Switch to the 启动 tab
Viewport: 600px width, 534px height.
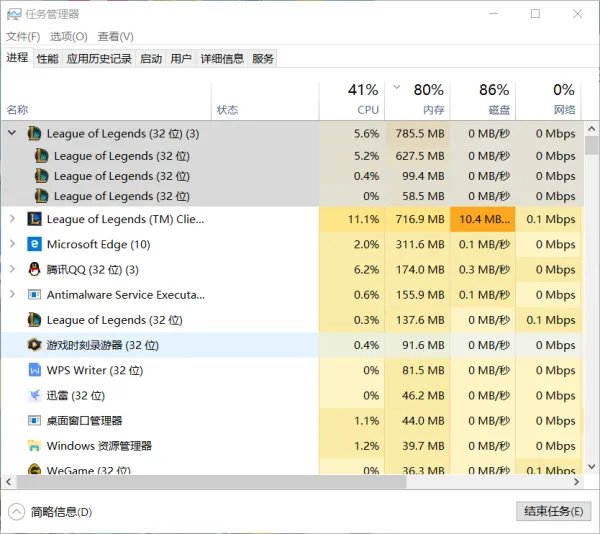[151, 59]
